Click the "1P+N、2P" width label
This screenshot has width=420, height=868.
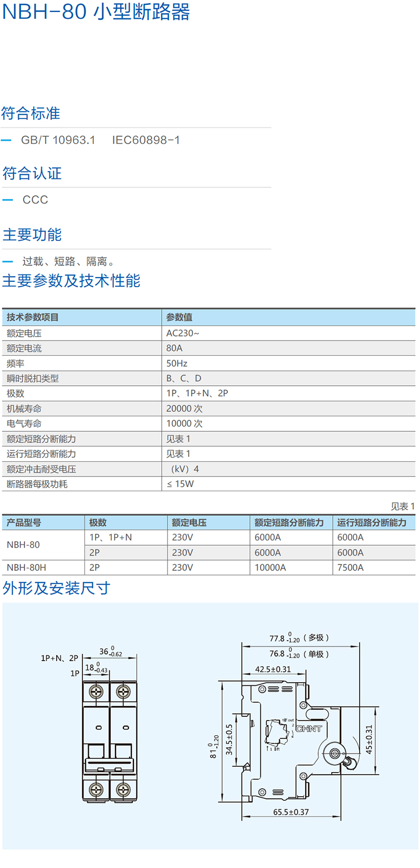click(59, 658)
